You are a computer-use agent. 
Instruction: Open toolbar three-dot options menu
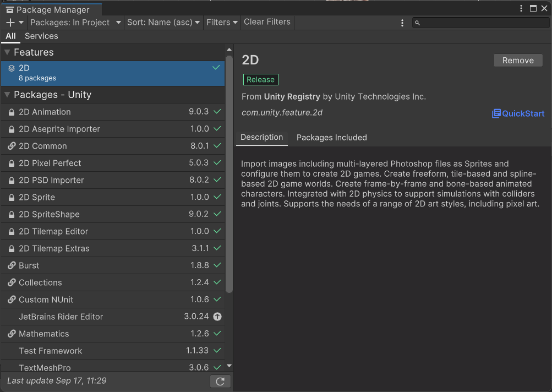(402, 23)
